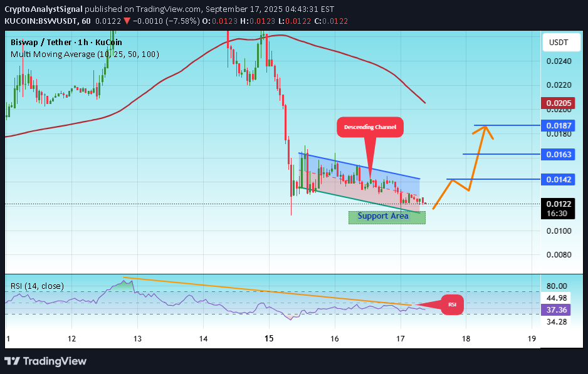588x374 pixels.
Task: Select the Support Area green box
Action: click(x=387, y=218)
